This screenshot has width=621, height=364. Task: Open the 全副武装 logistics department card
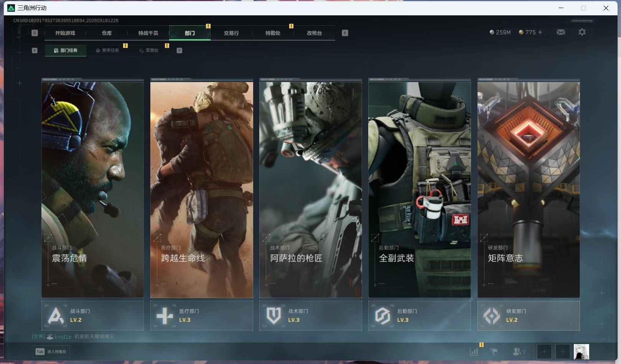(420, 188)
